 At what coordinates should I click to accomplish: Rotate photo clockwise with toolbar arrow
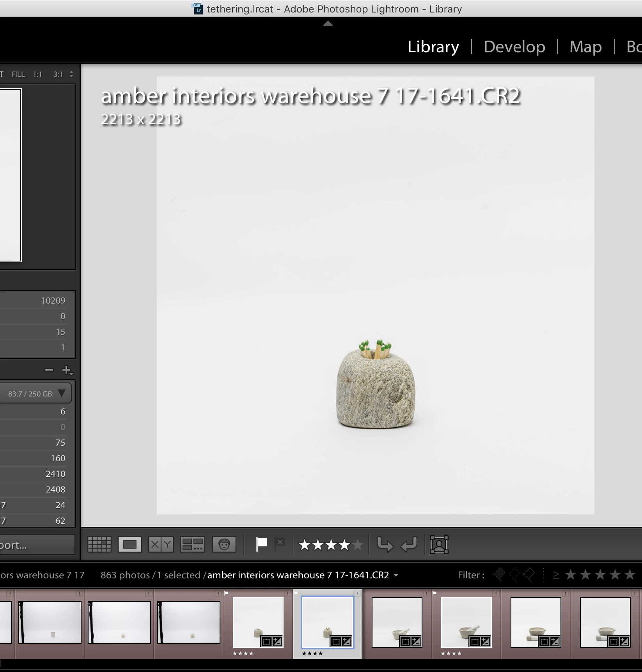tap(409, 544)
